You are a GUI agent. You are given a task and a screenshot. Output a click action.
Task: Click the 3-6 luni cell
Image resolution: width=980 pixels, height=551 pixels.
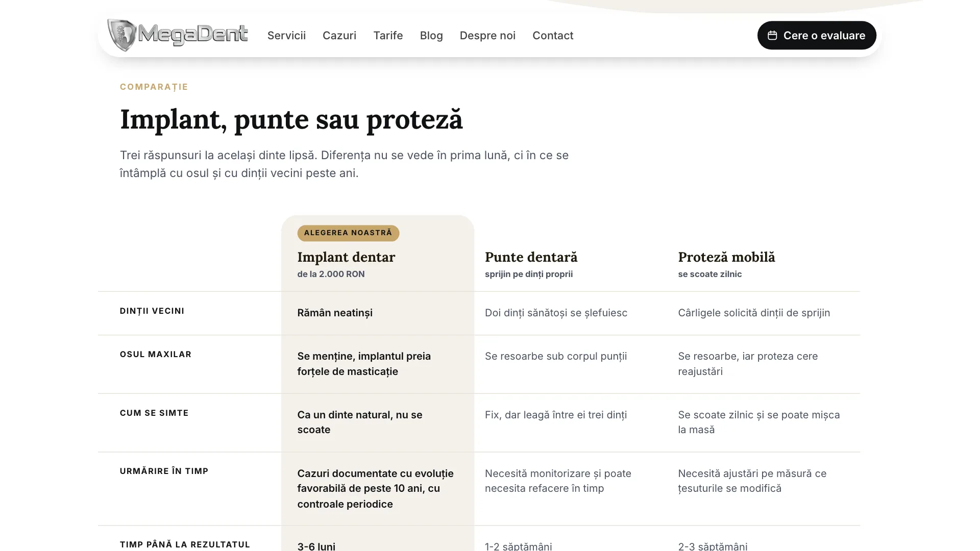pos(316,546)
